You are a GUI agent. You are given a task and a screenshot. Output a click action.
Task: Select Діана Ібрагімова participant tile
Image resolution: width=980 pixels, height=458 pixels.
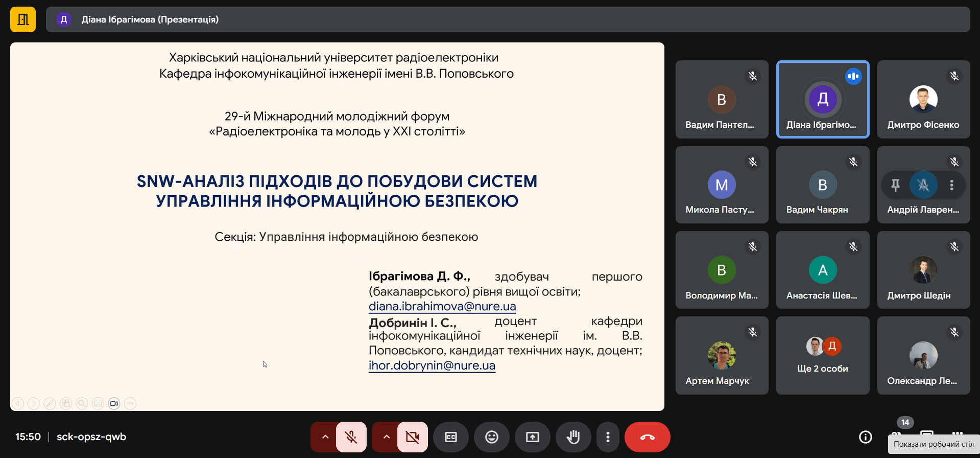point(823,99)
